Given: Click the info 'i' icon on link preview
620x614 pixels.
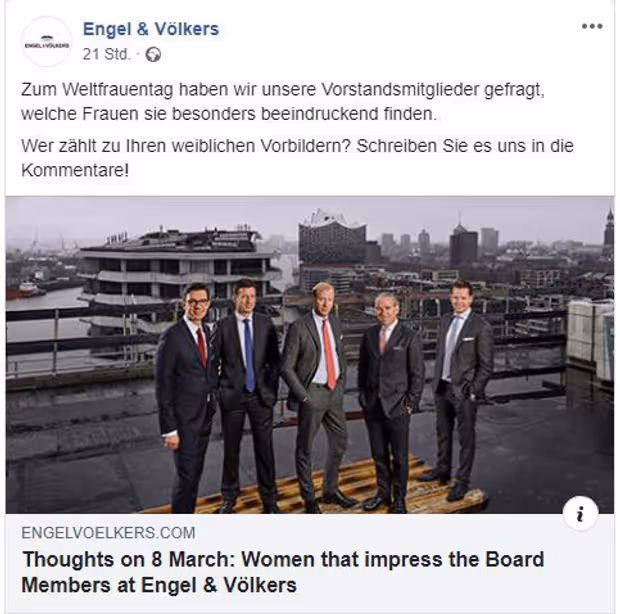Looking at the screenshot, I should click(x=580, y=514).
